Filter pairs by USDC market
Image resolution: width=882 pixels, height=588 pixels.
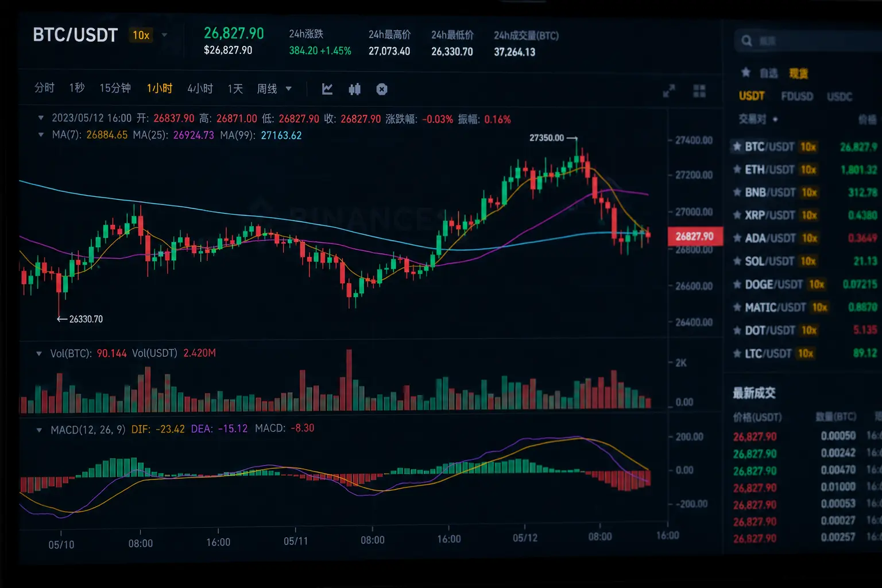point(840,96)
